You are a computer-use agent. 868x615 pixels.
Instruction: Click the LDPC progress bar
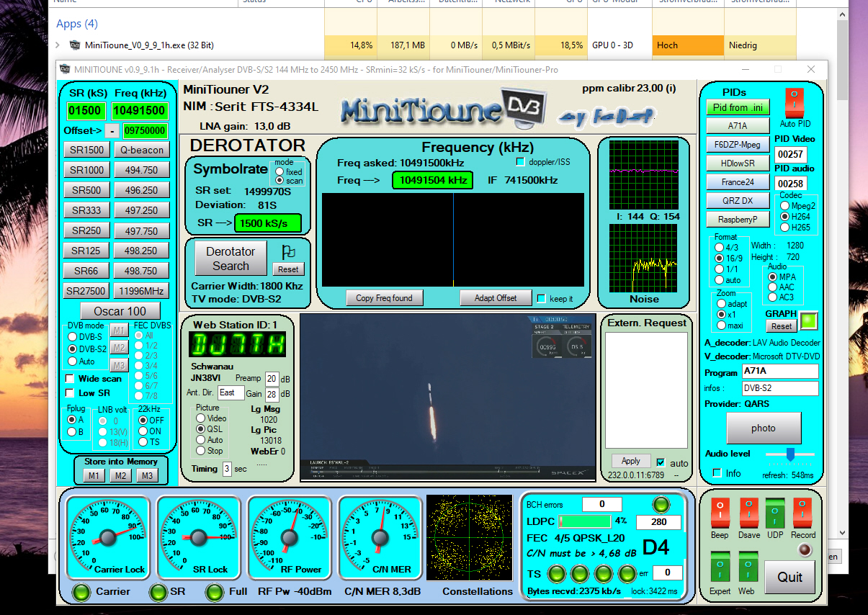(x=584, y=521)
